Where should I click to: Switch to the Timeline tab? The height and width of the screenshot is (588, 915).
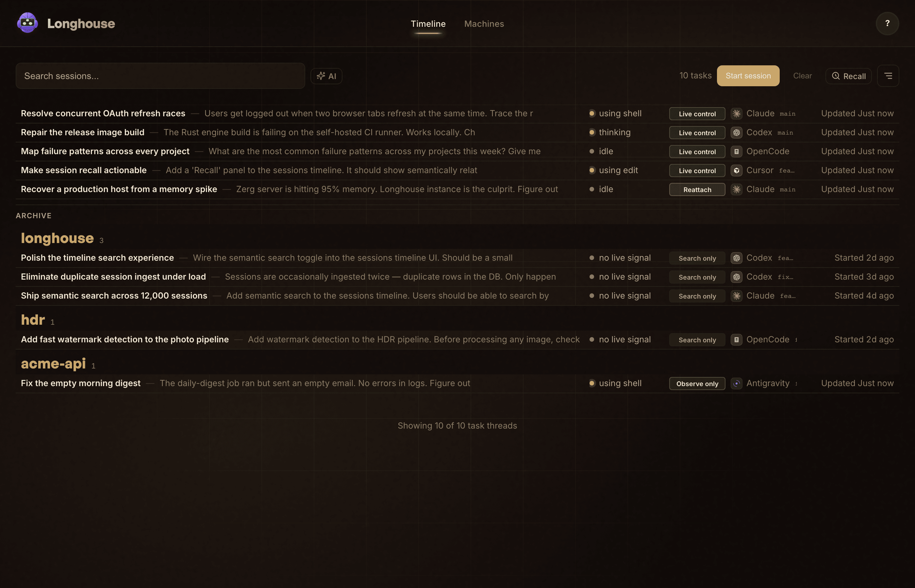[428, 24]
